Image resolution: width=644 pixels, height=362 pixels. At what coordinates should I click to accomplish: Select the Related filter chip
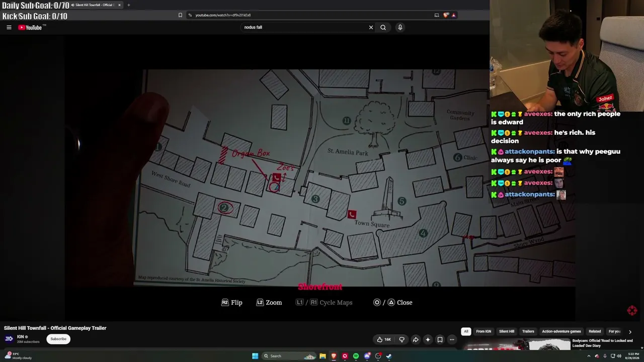click(x=595, y=331)
